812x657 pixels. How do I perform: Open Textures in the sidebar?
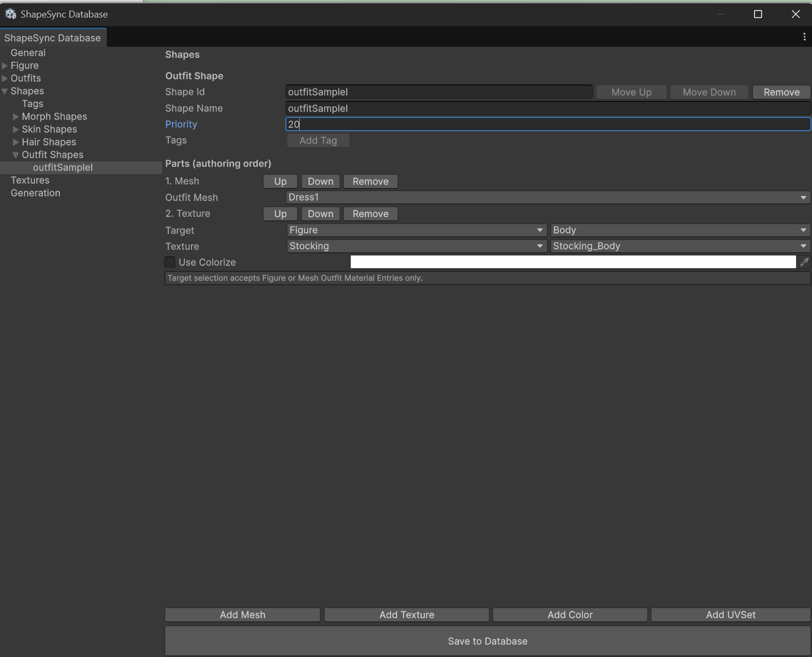click(30, 180)
